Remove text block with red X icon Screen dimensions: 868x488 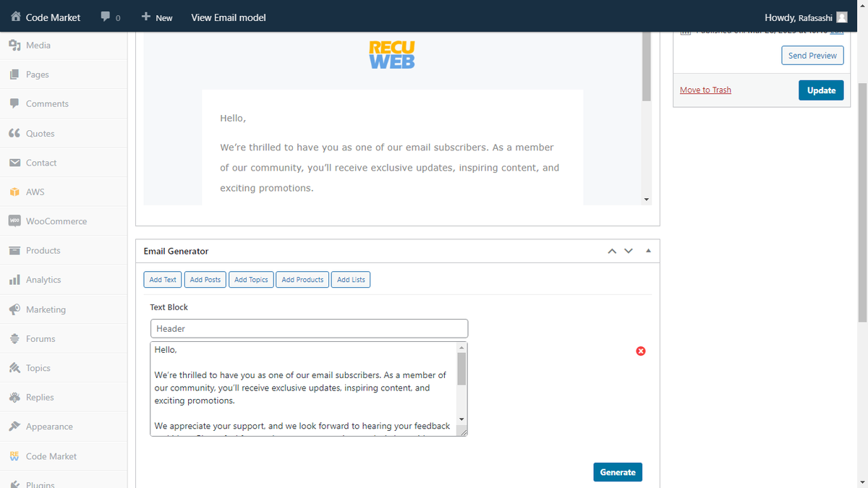[x=640, y=351]
